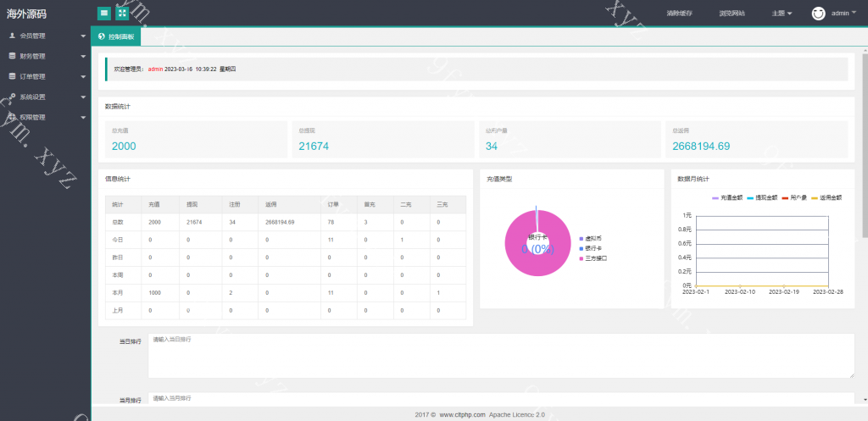Viewport: 868px width, 421px height.
Task: Click the 信息统计 panel title
Action: (x=118, y=179)
